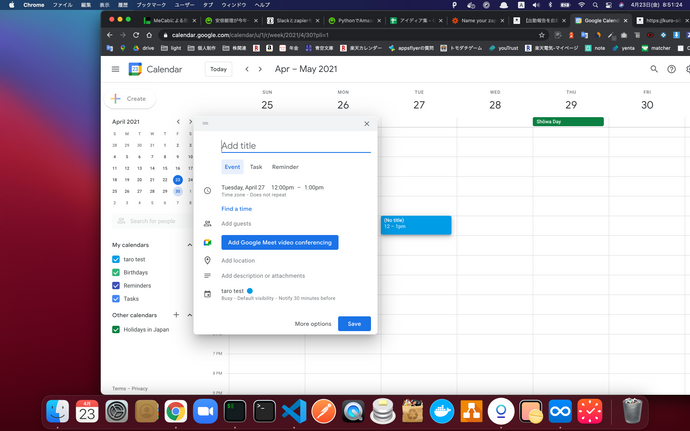Click the location pin icon
690x431 pixels.
tap(207, 261)
